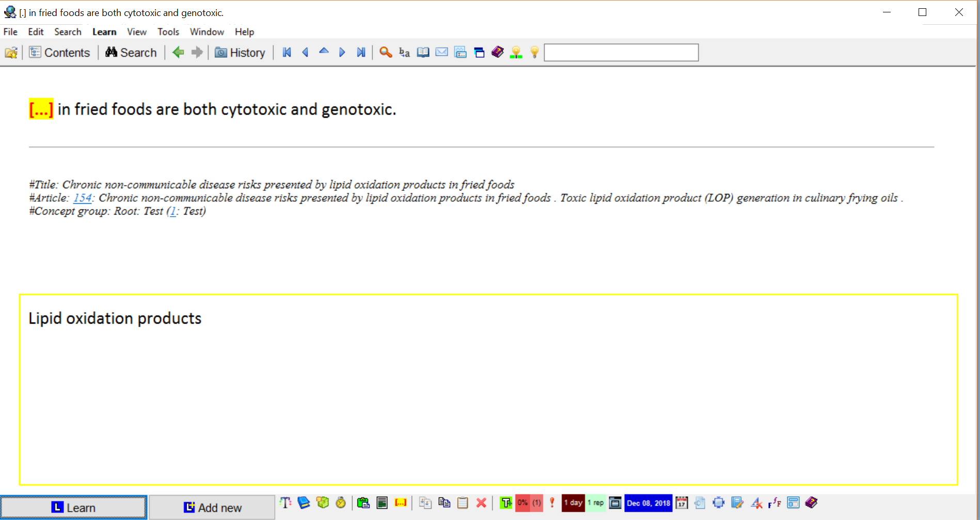Viewport: 980px width, 520px height.
Task: Open the Tools menu
Action: [168, 32]
